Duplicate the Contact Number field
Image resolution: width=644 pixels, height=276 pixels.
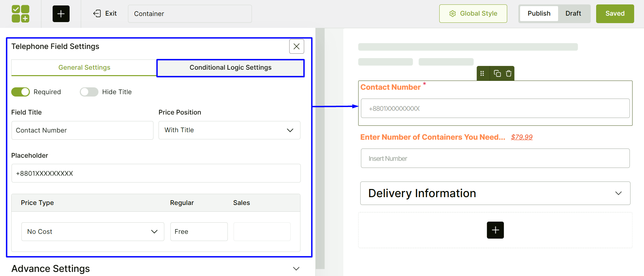pyautogui.click(x=497, y=73)
